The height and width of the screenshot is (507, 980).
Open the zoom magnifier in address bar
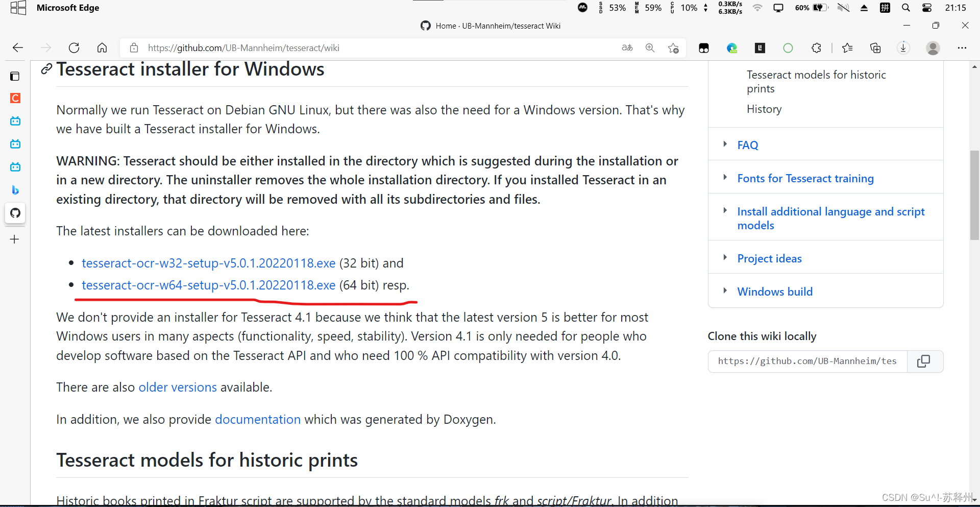pyautogui.click(x=650, y=48)
